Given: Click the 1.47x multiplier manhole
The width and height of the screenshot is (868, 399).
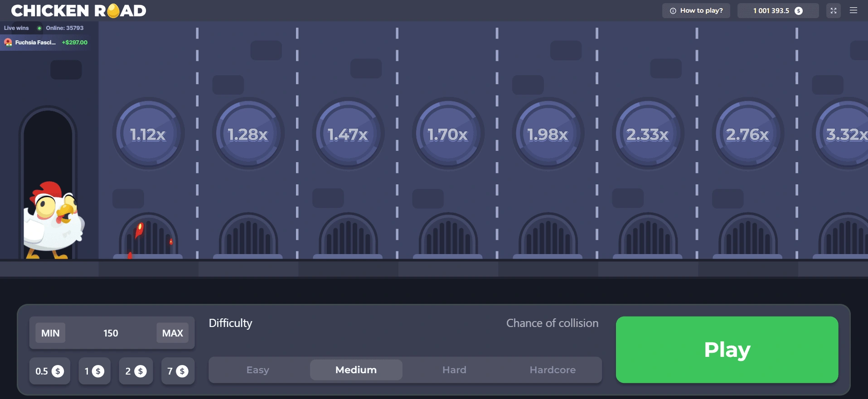Looking at the screenshot, I should click(348, 134).
